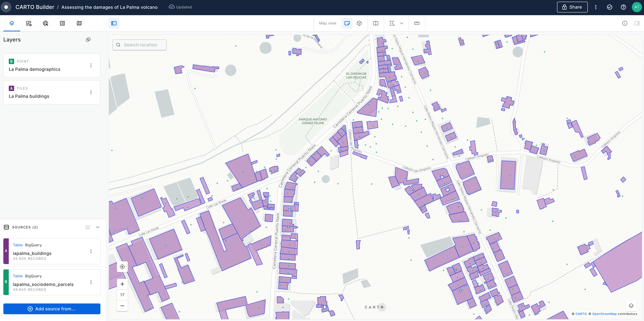644x321 pixels.
Task: Center map on my location
Action: click(x=122, y=267)
